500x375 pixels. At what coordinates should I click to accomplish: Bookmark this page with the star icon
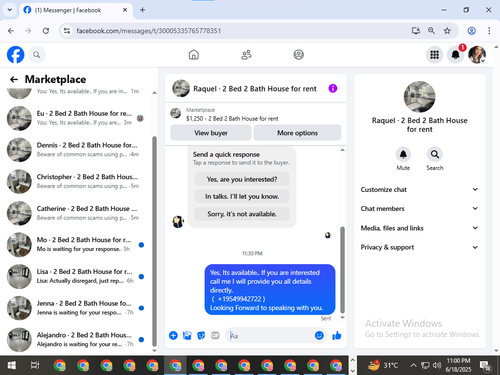(447, 31)
